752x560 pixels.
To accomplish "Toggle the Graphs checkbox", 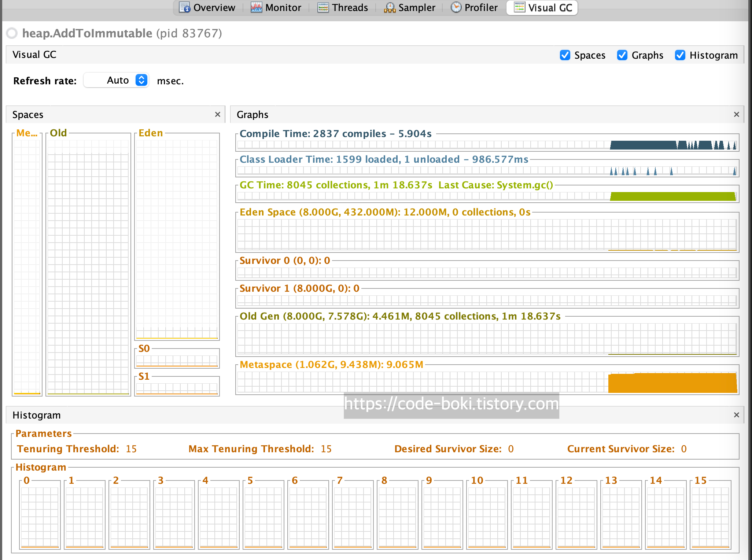I will [622, 55].
